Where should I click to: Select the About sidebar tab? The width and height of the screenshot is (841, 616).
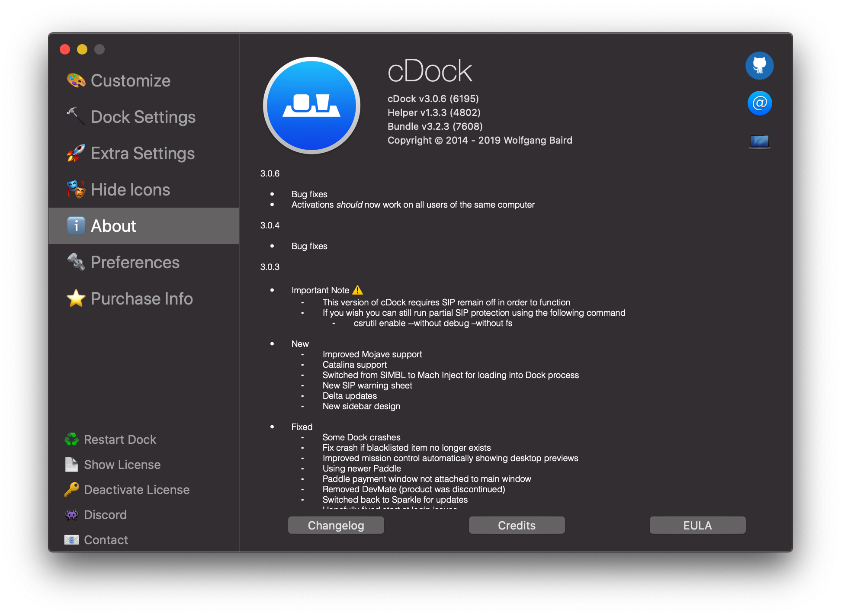[x=113, y=226]
